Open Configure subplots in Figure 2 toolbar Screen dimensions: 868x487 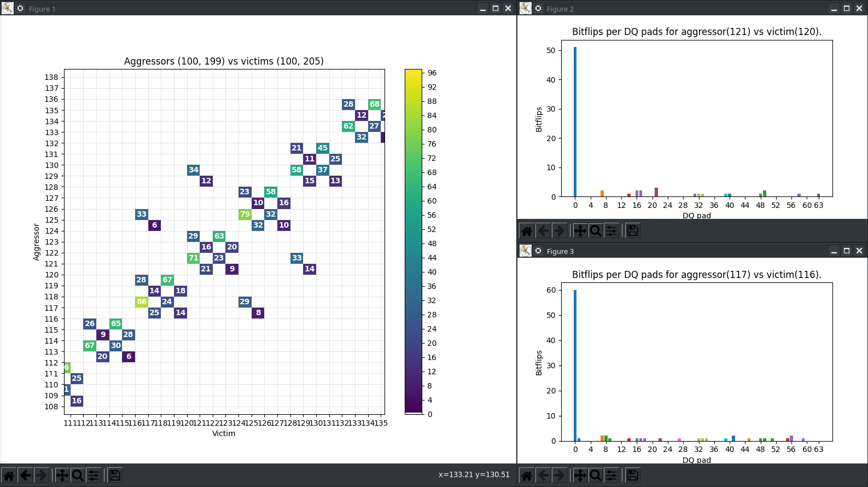click(x=611, y=231)
